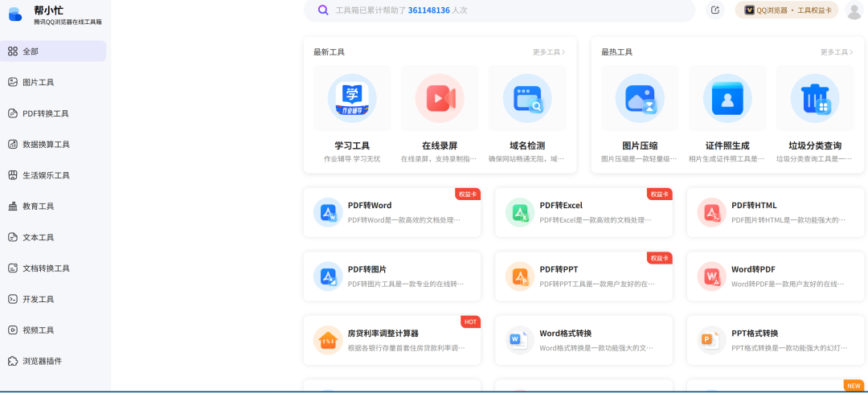Click the PDF转图片 tool icon

(328, 276)
